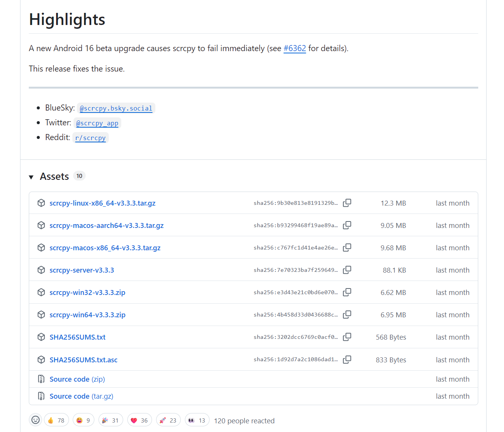Download scrcpy-macos-aarch64-v3.3.3.tar.gz
Screen dimensions: 504x432
[x=106, y=226]
